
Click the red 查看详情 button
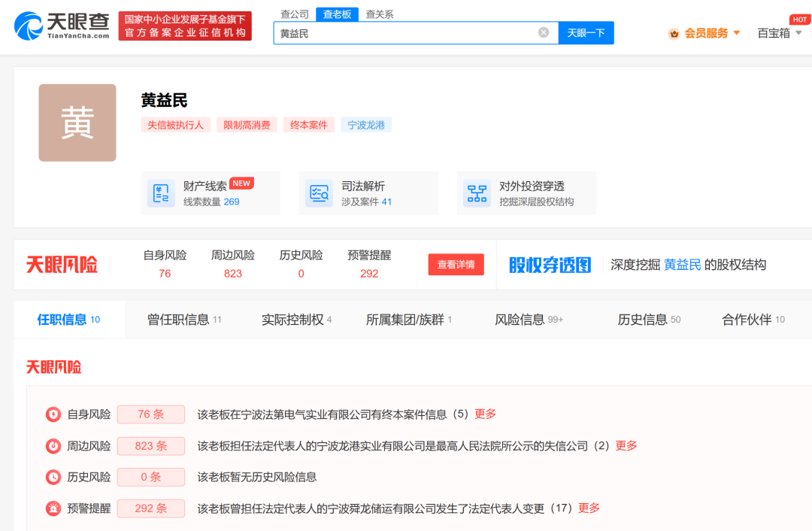point(456,265)
